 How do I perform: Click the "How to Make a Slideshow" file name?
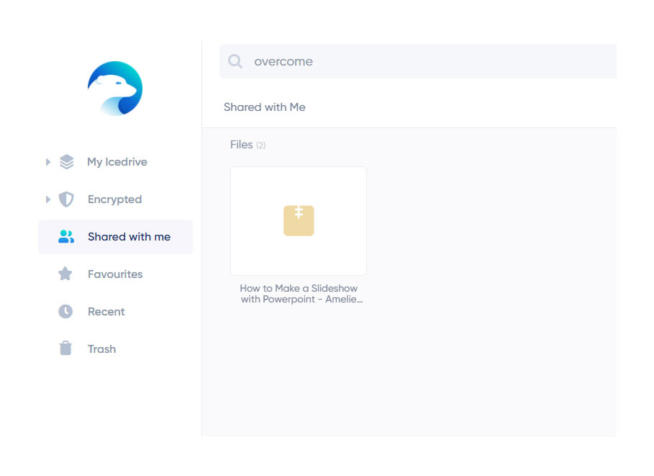(300, 293)
